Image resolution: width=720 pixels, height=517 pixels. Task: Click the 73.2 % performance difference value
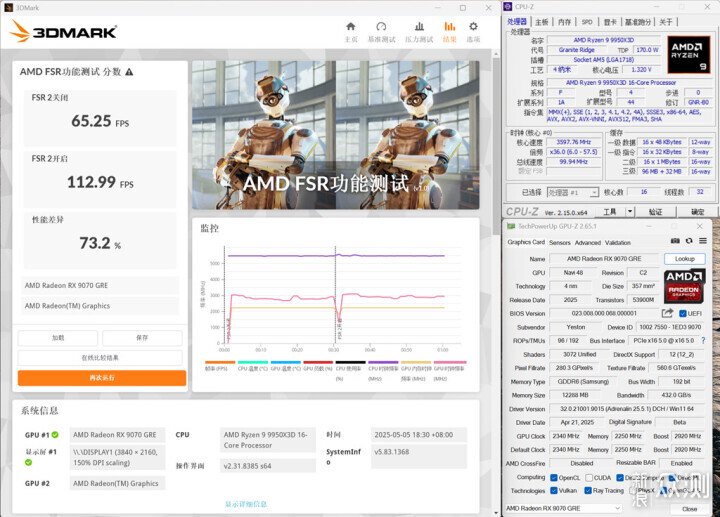pos(100,243)
